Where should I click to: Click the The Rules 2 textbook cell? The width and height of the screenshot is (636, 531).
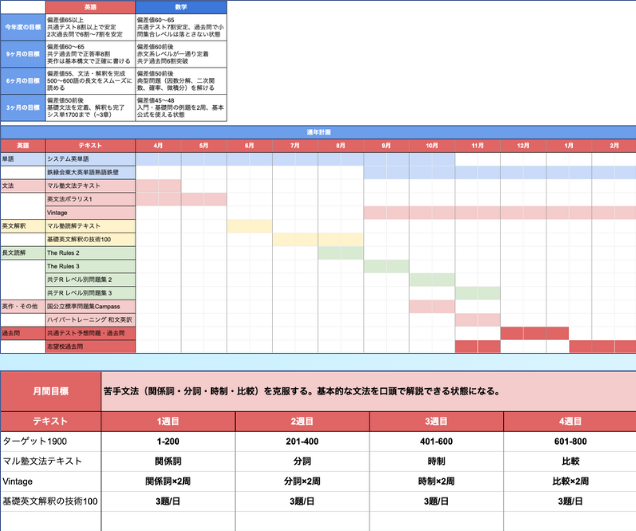[x=90, y=253]
